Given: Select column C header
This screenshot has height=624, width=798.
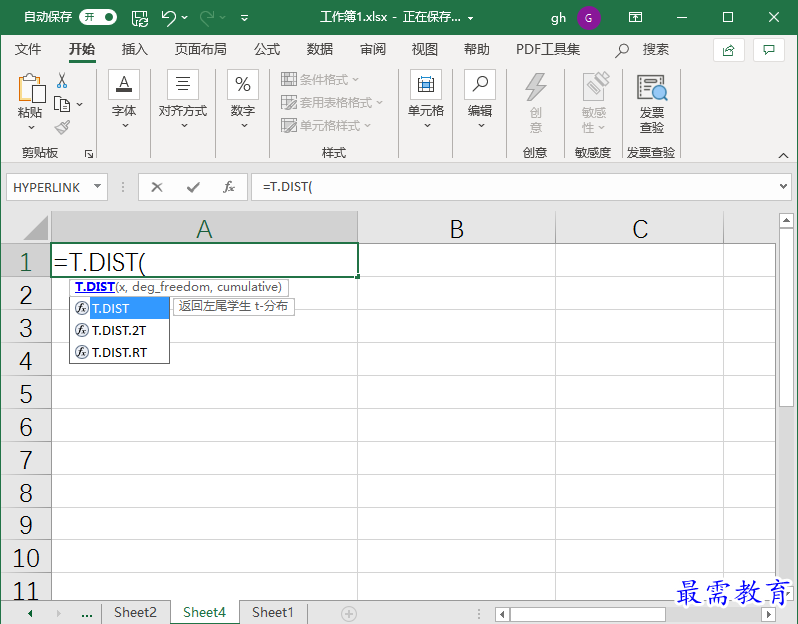Looking at the screenshot, I should 640,229.
